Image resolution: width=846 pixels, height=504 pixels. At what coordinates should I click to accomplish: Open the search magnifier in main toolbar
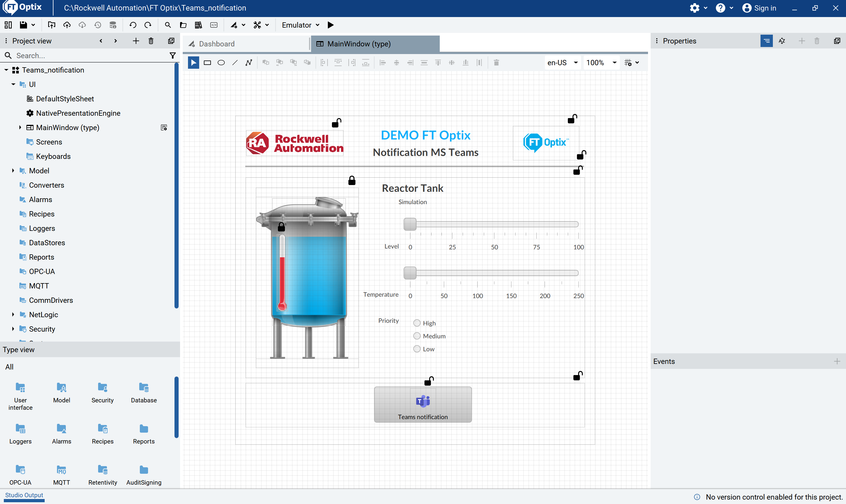pos(168,25)
